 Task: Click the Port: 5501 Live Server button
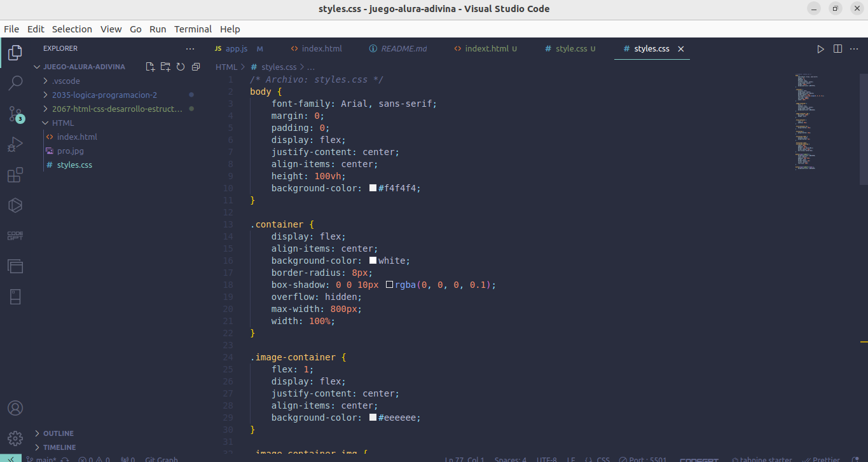point(644,459)
